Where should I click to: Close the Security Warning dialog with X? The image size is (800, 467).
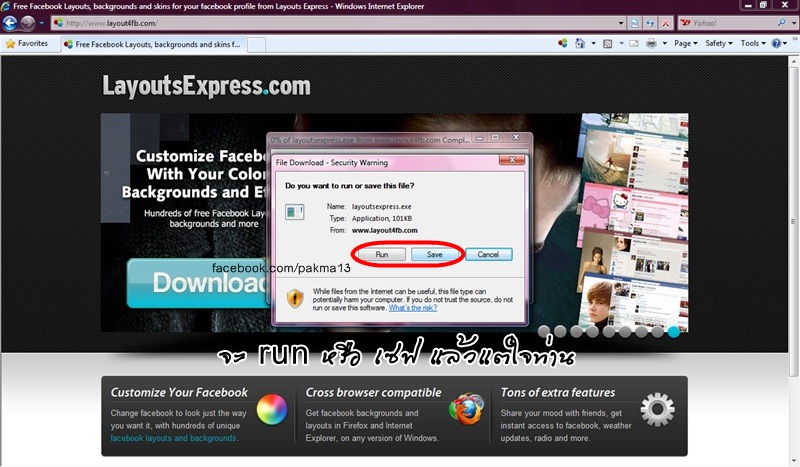[512, 160]
